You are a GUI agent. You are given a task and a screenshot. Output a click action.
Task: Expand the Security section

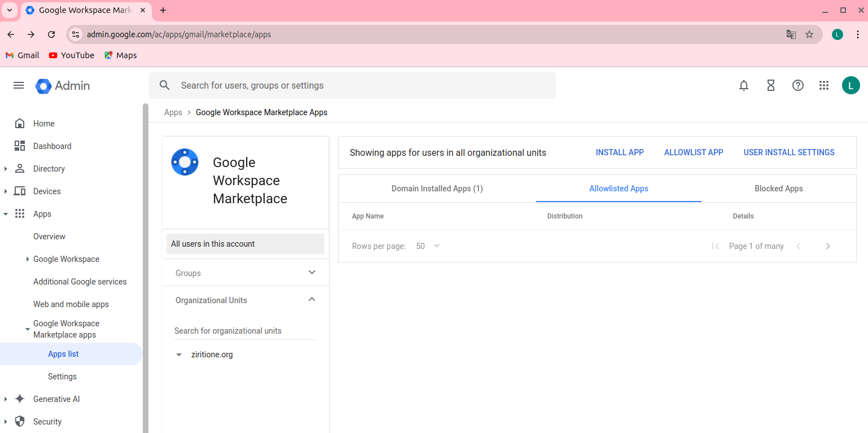[x=6, y=422]
